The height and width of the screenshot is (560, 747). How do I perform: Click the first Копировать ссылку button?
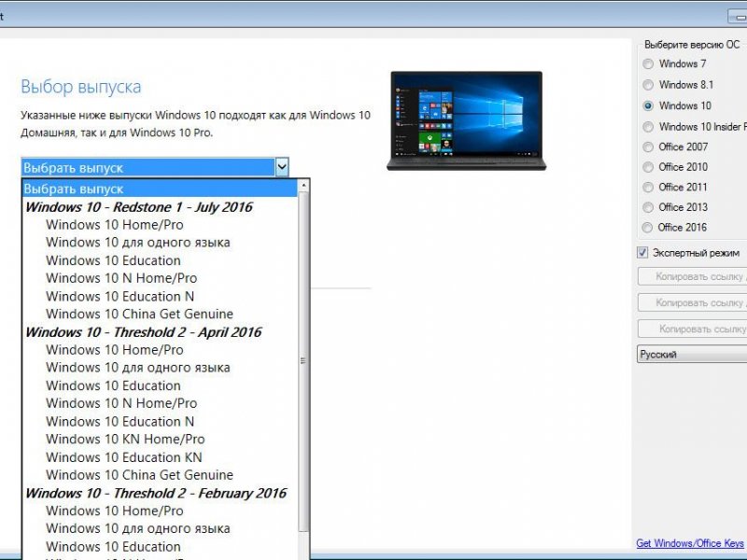pos(692,276)
